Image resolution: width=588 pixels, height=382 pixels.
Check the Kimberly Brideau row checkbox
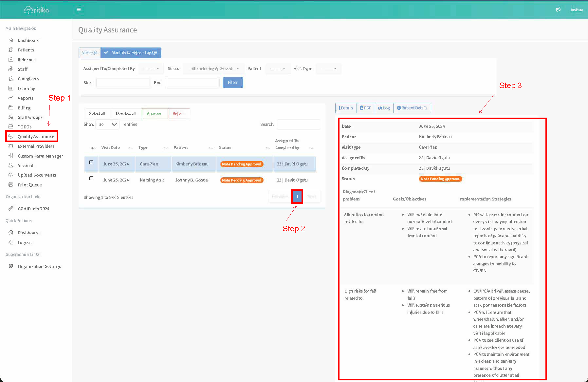tap(91, 162)
